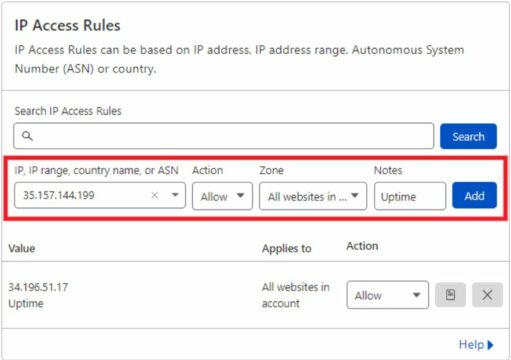511x360 pixels.
Task: Click the Value column header
Action: click(22, 248)
